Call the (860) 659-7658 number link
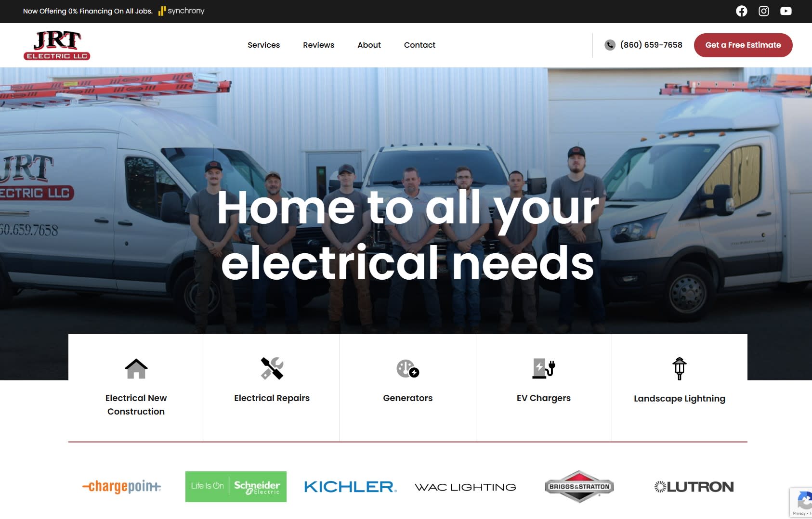This screenshot has width=812, height=519. pyautogui.click(x=651, y=45)
